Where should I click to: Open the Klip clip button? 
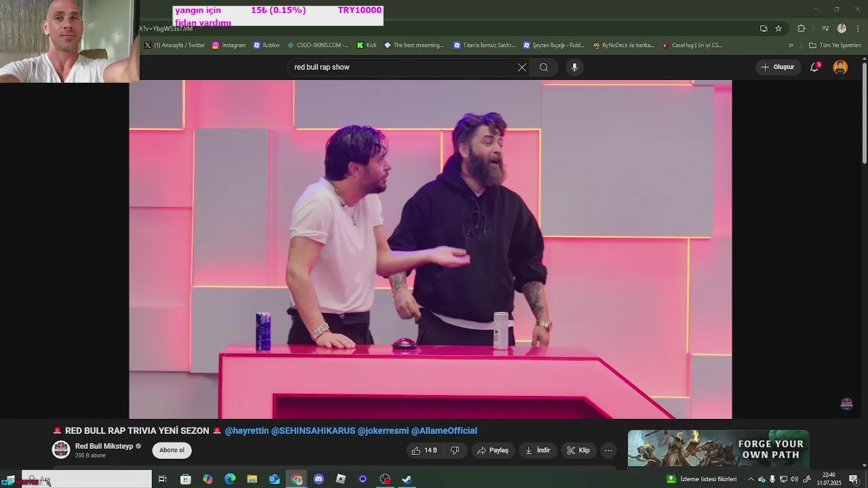578,450
